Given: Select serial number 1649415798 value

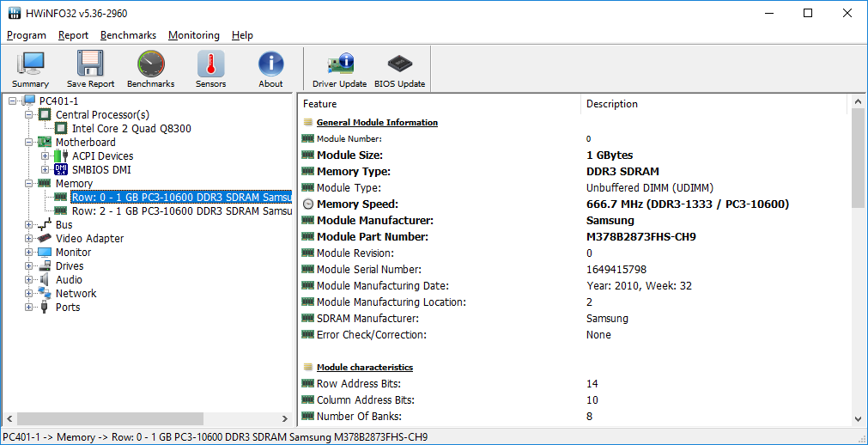Looking at the screenshot, I should tap(616, 270).
